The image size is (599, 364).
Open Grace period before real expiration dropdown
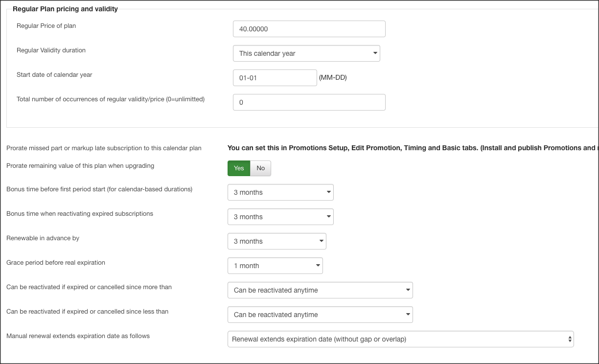(x=275, y=266)
